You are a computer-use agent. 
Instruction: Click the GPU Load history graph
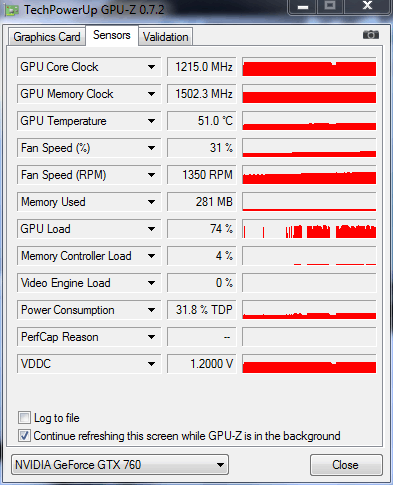tap(309, 229)
